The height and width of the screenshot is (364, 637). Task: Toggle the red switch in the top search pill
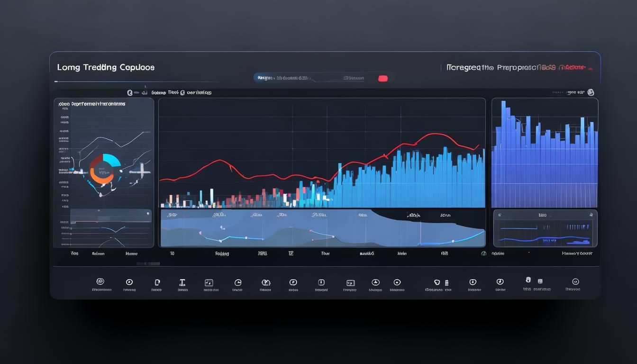tap(383, 78)
